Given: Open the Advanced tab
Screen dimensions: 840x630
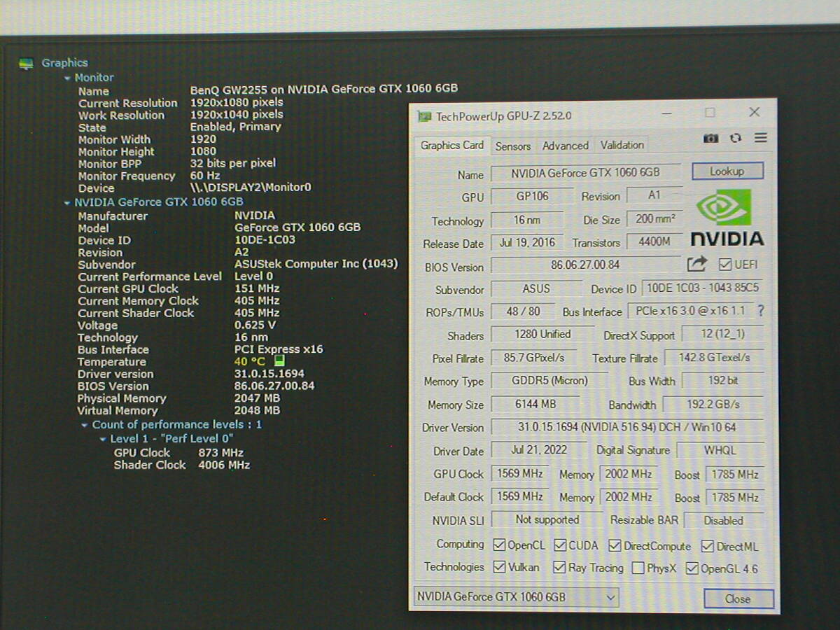Looking at the screenshot, I should pos(566,146).
